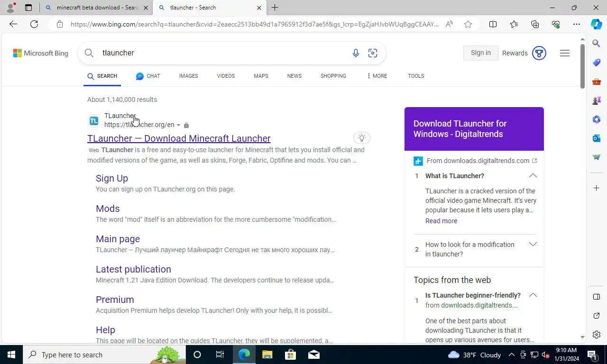The image size is (607, 364).
Task: Open the sidebar Microsoft 365 icon
Action: click(597, 119)
